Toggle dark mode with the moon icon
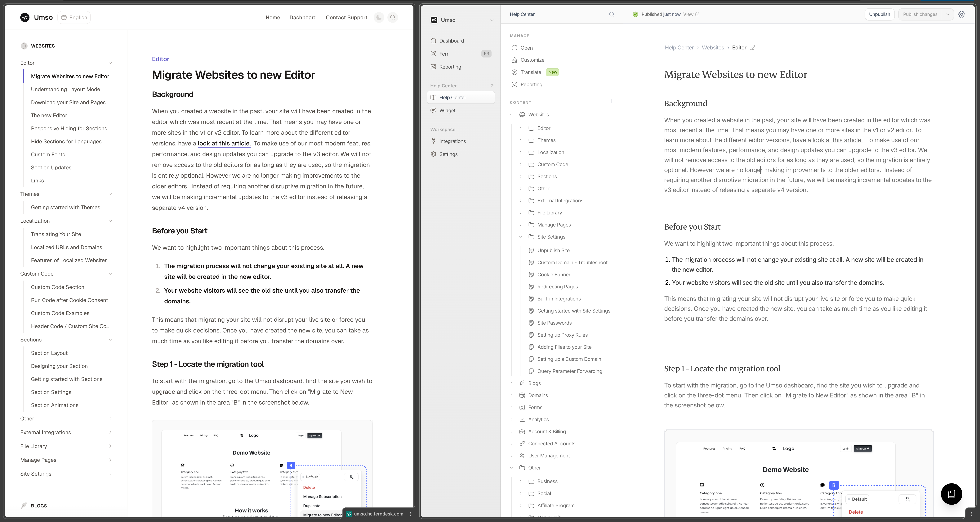Image resolution: width=980 pixels, height=522 pixels. point(379,17)
